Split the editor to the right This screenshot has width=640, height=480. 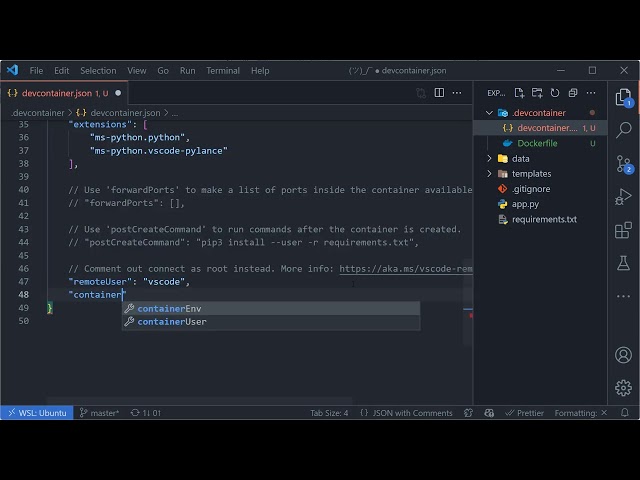point(439,93)
